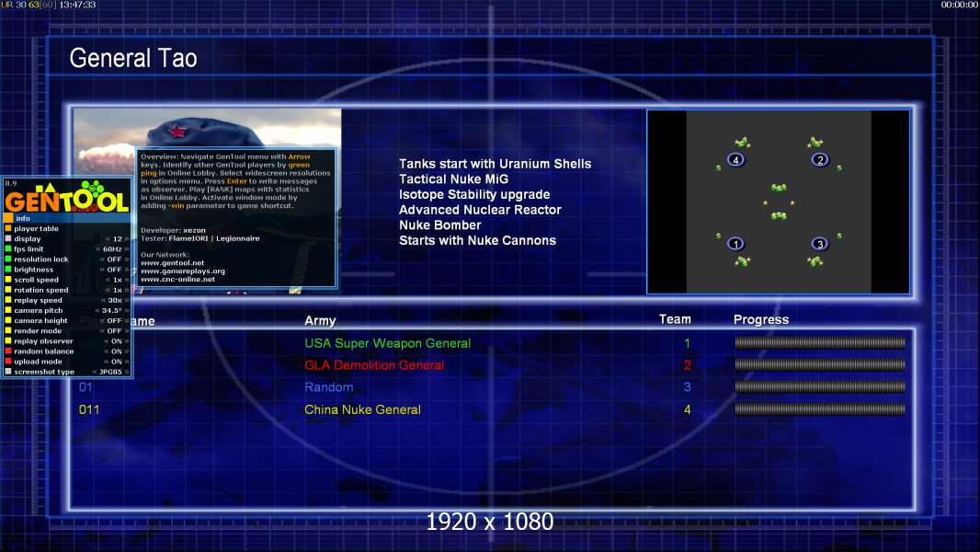The height and width of the screenshot is (552, 980).
Task: Click the 'USA Super Weapon General' text
Action: [388, 343]
